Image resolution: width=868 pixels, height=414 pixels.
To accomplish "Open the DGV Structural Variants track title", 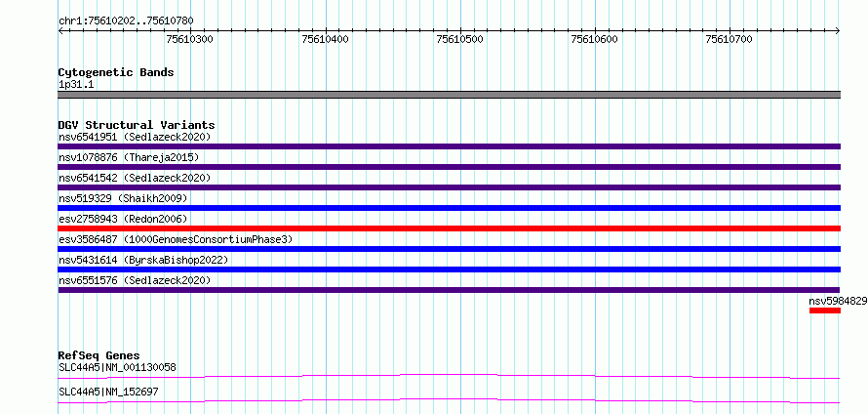I will pos(137,125).
